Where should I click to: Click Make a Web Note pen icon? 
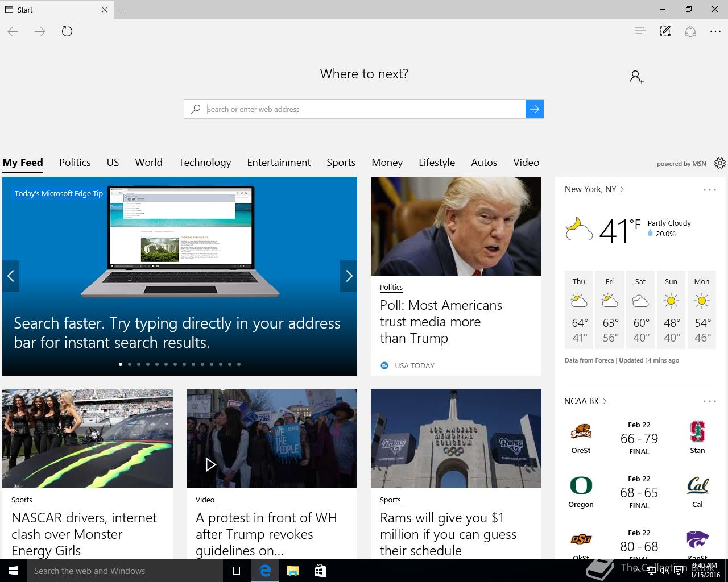(x=665, y=31)
